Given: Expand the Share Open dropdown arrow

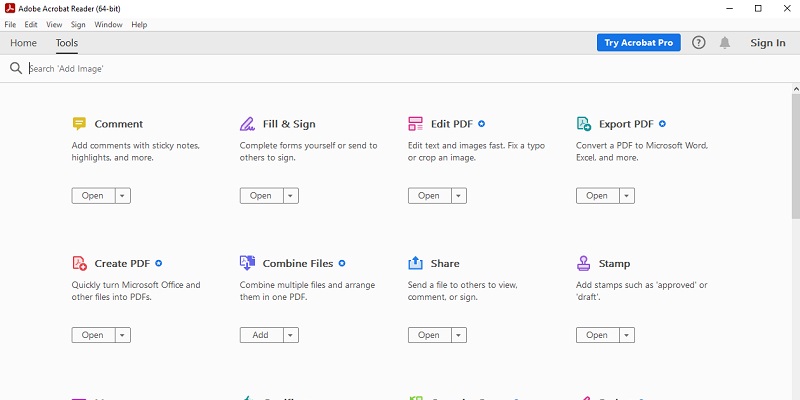Looking at the screenshot, I should tap(459, 335).
